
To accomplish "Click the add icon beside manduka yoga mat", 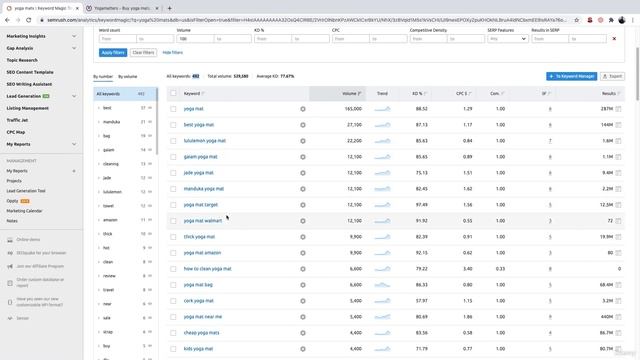I will 303,189.
